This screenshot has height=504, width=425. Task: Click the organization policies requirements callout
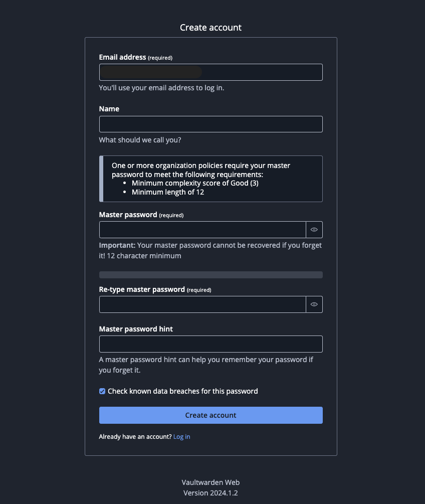(210, 179)
